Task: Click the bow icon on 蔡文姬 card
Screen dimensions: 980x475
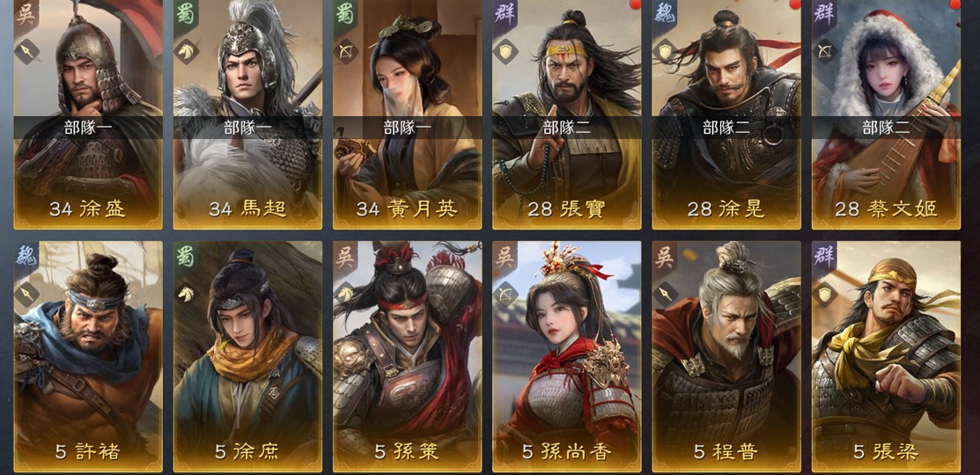Action: click(x=825, y=52)
